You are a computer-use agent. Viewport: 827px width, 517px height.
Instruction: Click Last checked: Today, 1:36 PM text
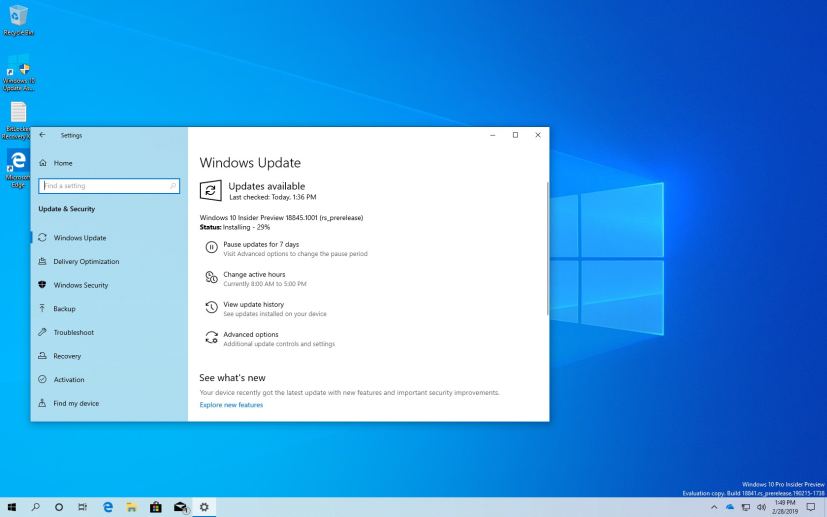coord(273,197)
